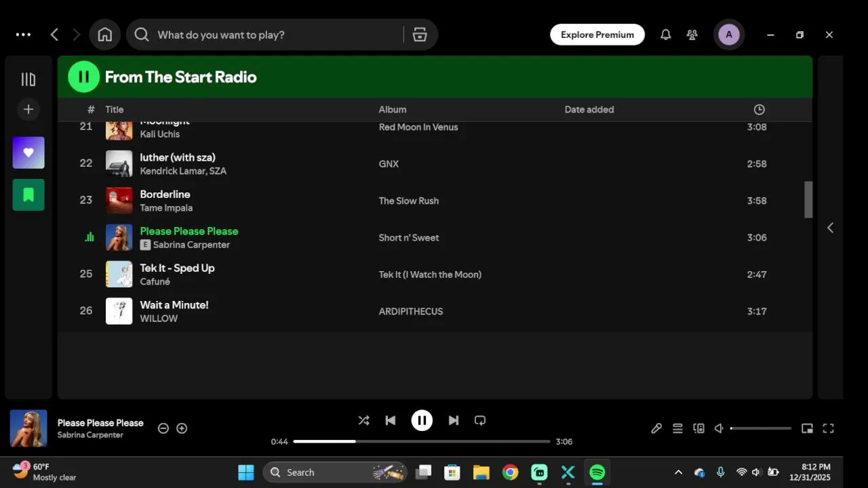Viewport: 868px width, 488px height.
Task: Sort by duration clock icon header
Action: [759, 109]
